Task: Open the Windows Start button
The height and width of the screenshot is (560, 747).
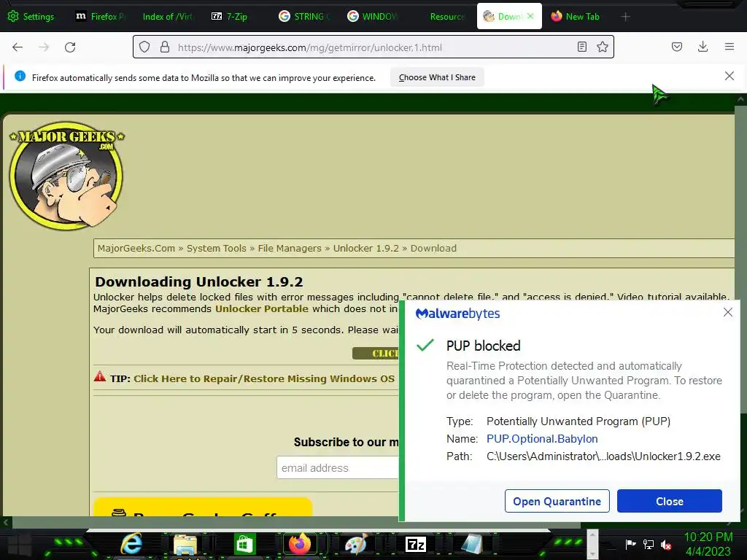Action: [19, 544]
